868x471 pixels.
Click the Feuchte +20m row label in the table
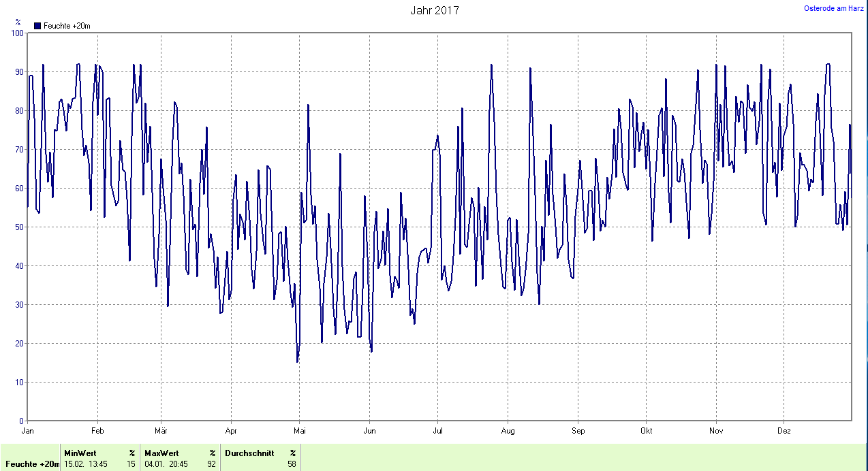[x=33, y=464]
